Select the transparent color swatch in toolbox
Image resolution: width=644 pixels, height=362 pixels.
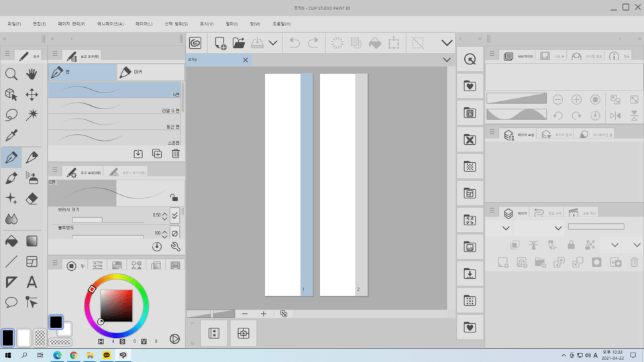40,338
